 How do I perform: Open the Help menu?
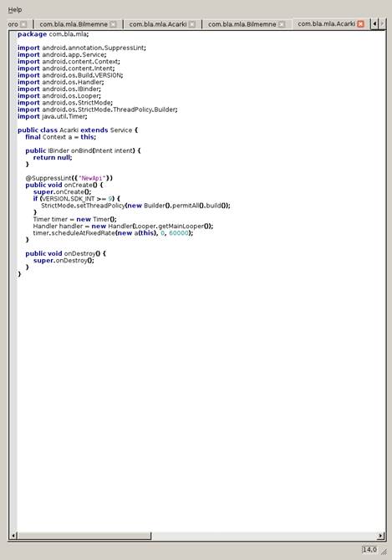pyautogui.click(x=15, y=10)
